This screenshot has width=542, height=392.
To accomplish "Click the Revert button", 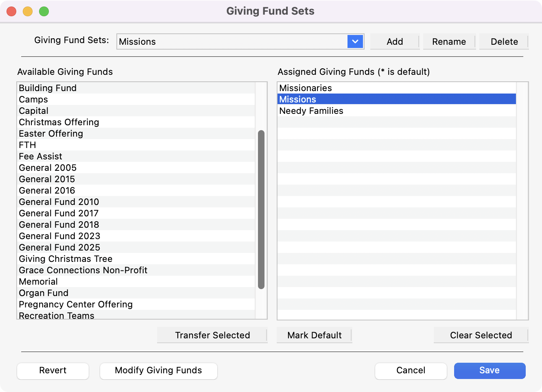I will click(52, 370).
